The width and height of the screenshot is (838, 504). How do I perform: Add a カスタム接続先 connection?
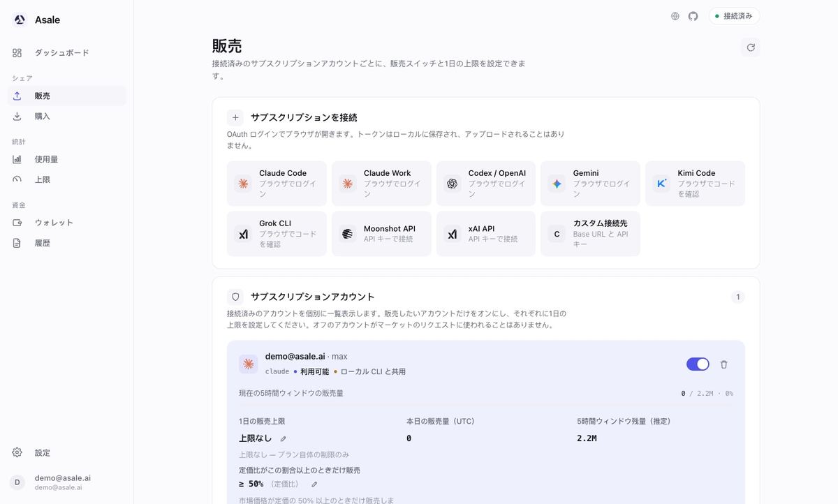590,234
